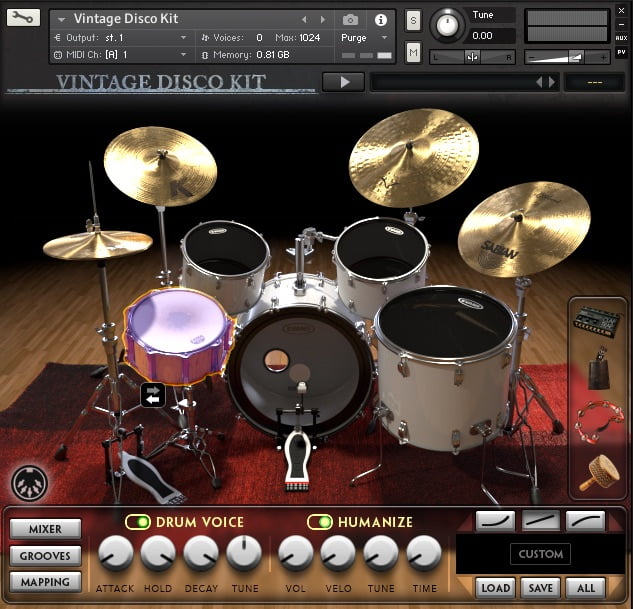Click the Drum Voice TUNE knob
Image resolution: width=633 pixels, height=609 pixels.
click(244, 553)
